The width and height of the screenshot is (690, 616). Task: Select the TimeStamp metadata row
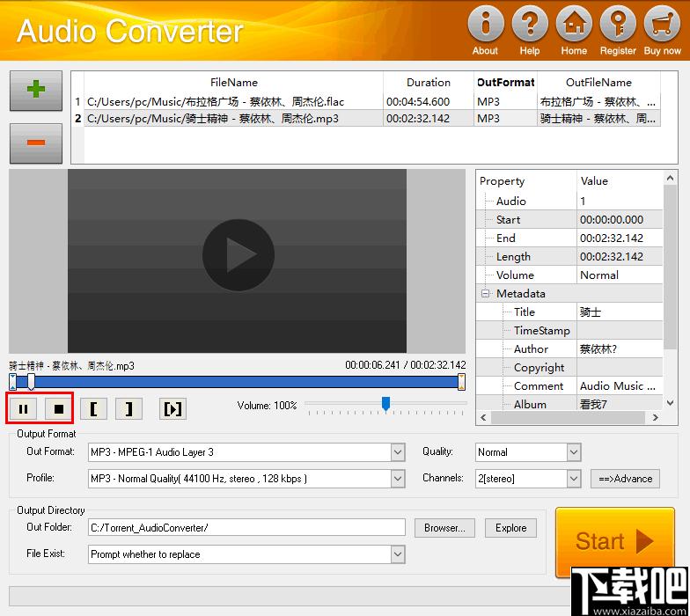point(569,331)
